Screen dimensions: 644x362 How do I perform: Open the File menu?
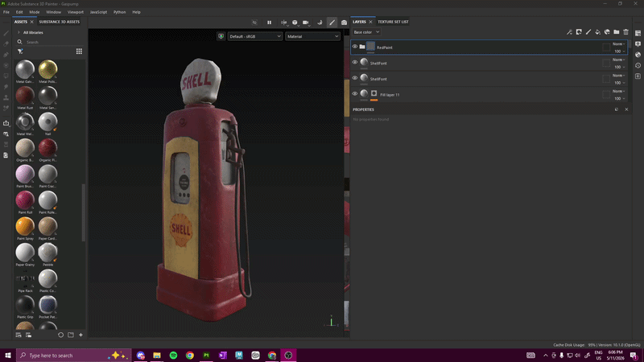pos(6,12)
